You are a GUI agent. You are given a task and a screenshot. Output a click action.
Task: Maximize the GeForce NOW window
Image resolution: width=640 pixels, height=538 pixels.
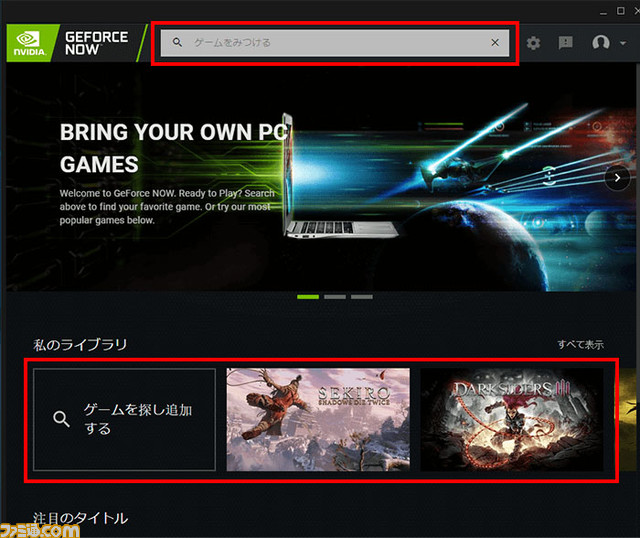(620, 11)
